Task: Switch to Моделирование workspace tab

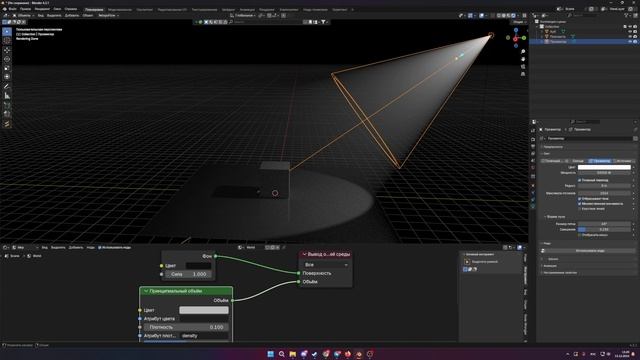Action: tap(120, 9)
